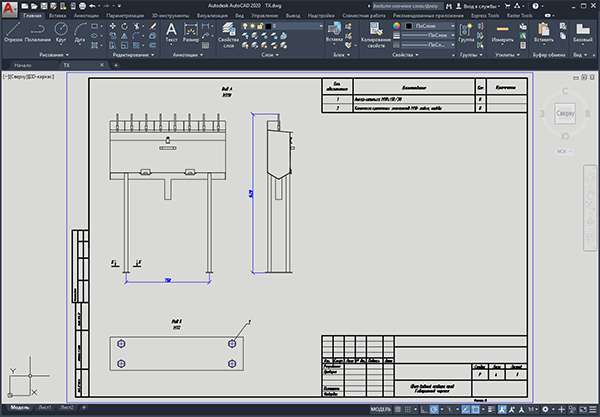
Task: Toggle lineweight display in status bar
Action: point(491,409)
